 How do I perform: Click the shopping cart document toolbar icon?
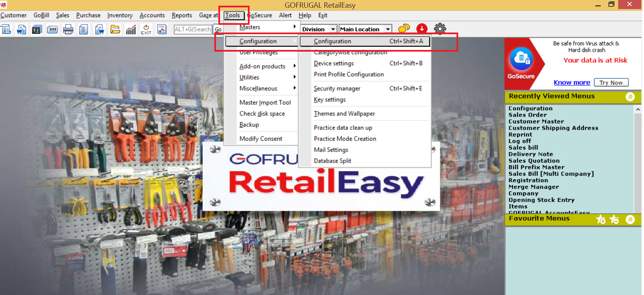coord(21,29)
